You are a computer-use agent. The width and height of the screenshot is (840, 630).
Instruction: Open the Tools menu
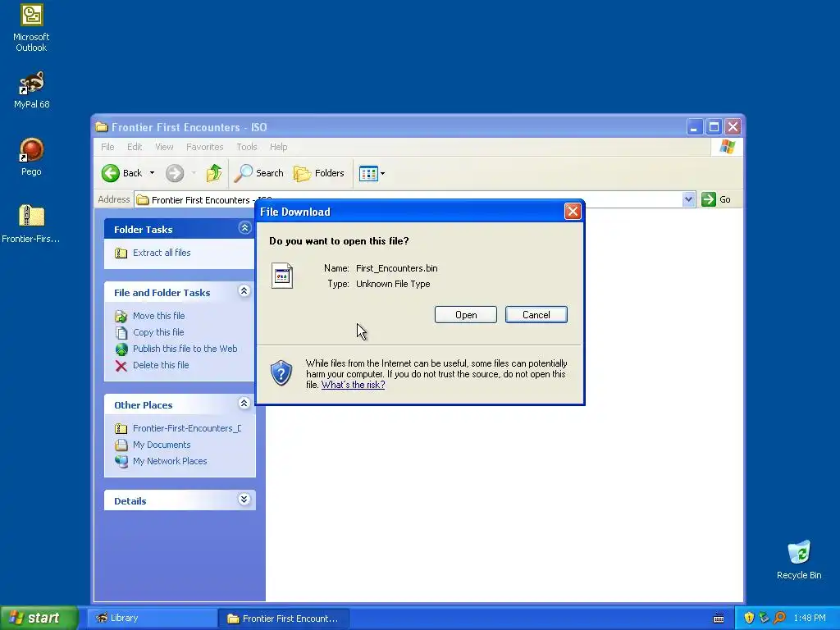pos(247,147)
